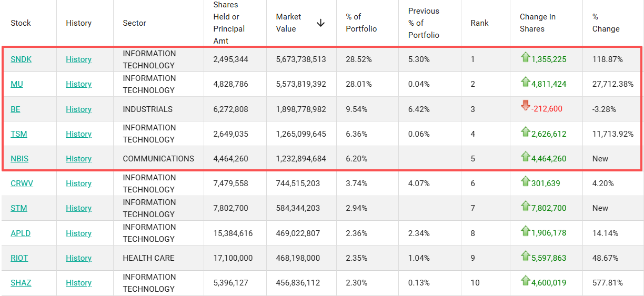This screenshot has width=644, height=296.
Task: Click the green up arrow in SNDK row
Action: click(525, 57)
